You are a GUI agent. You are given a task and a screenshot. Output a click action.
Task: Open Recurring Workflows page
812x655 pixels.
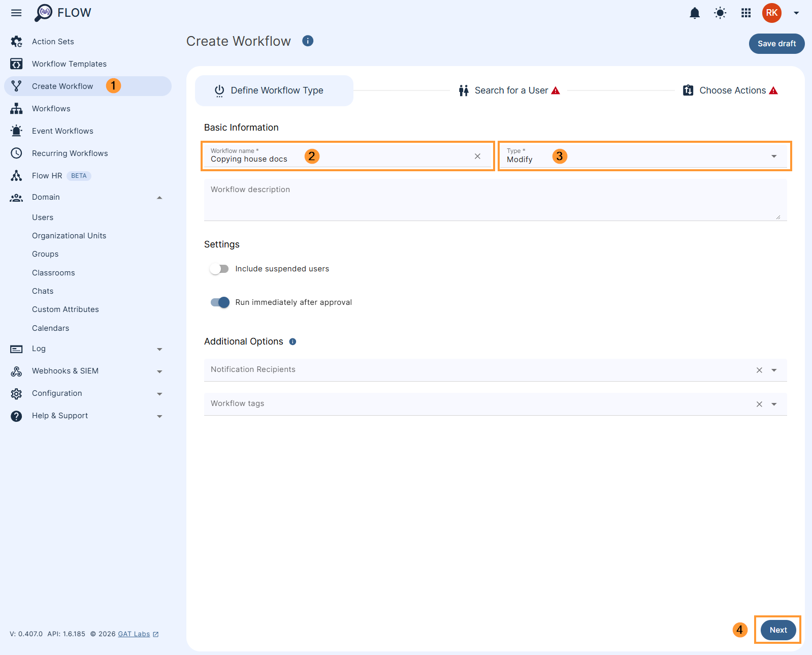[70, 153]
